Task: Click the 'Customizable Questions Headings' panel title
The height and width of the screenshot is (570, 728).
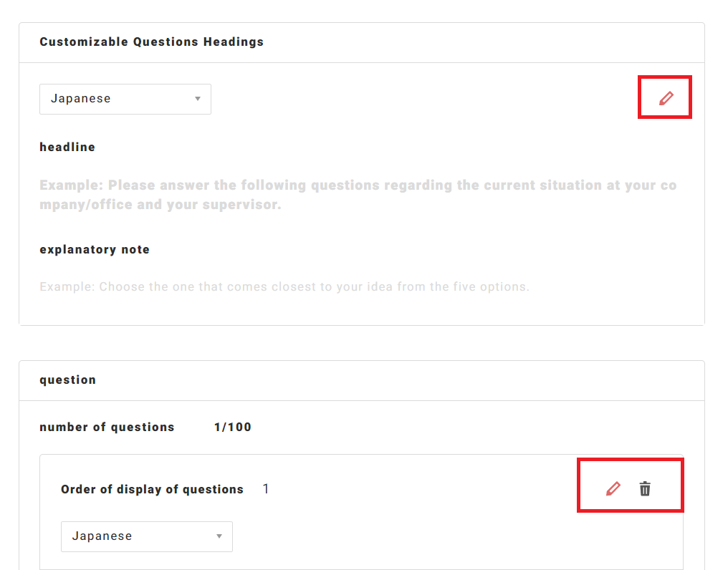Action: point(151,42)
